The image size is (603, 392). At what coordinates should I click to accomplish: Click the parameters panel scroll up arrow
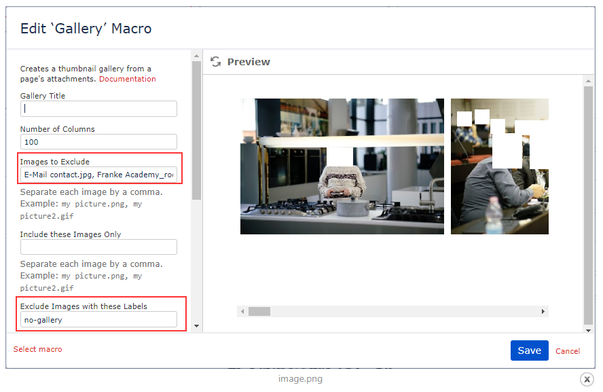197,56
